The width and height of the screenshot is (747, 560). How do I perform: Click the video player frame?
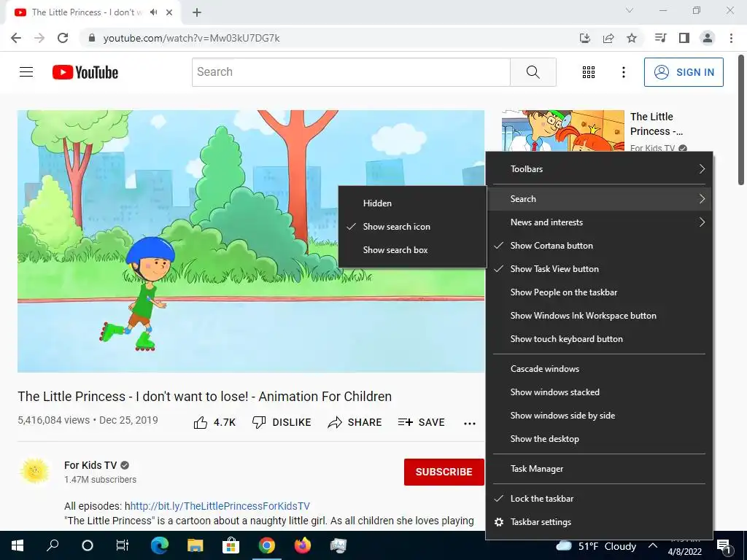click(x=251, y=241)
